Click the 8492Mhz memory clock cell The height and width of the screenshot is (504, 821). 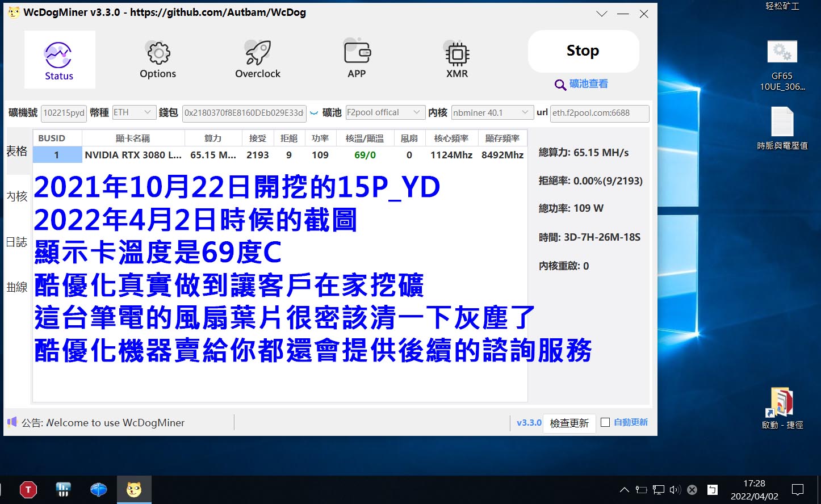point(502,155)
